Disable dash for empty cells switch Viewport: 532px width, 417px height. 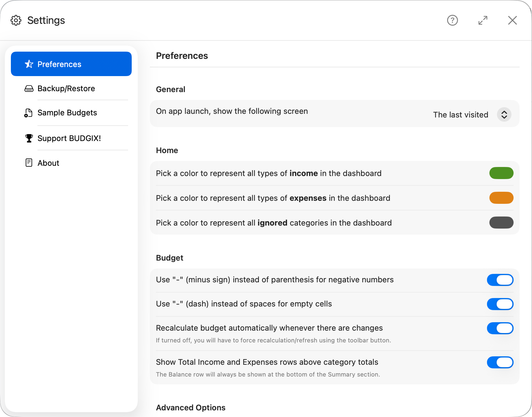click(x=500, y=304)
